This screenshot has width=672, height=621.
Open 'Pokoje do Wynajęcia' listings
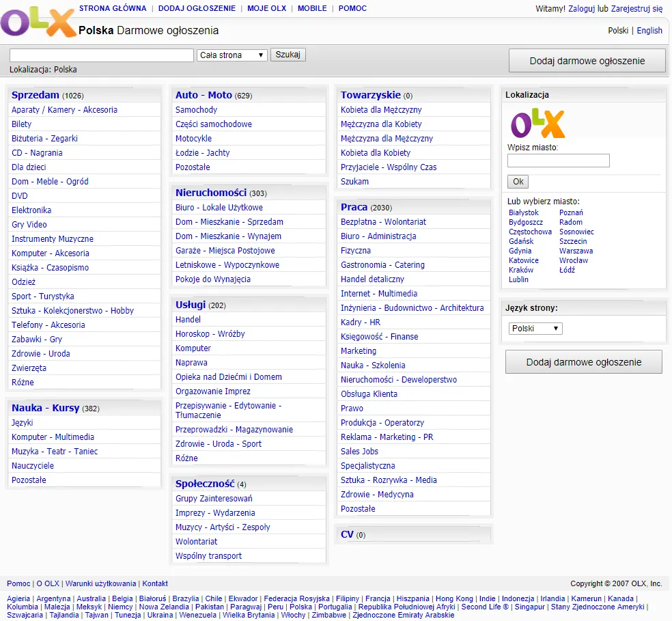(x=212, y=279)
